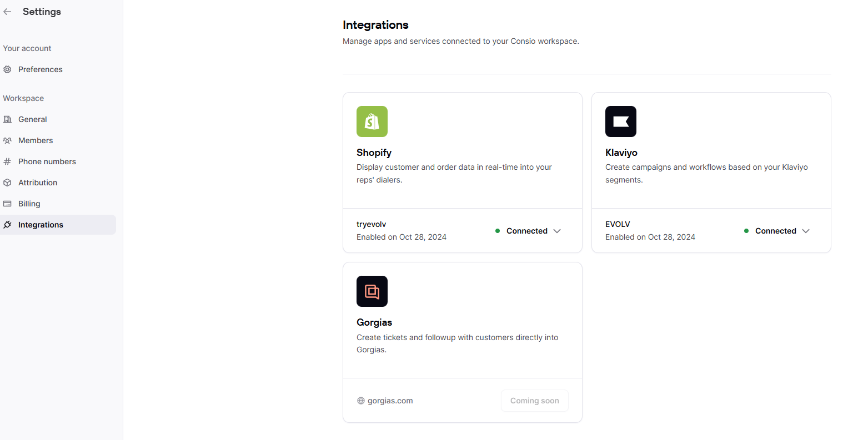868x440 pixels.
Task: Open Attribution settings
Action: point(58,183)
